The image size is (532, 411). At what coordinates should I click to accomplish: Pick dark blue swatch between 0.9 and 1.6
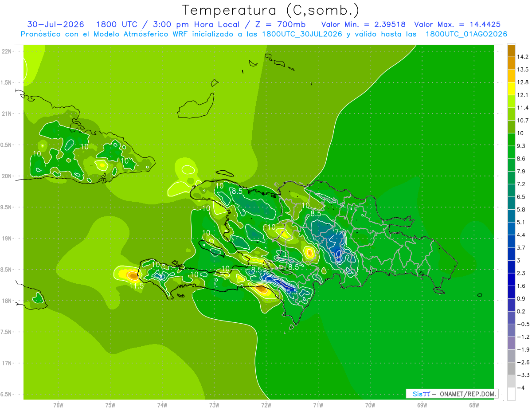coord(511,292)
